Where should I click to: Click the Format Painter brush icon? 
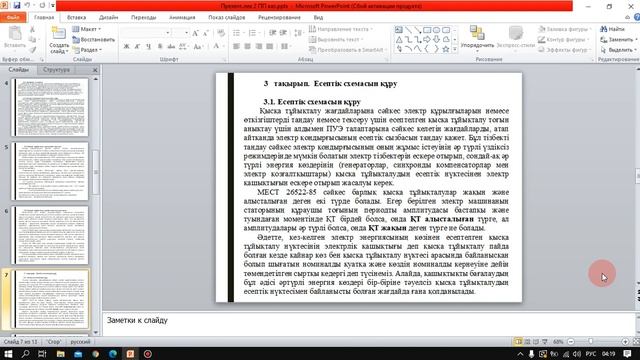(x=32, y=49)
